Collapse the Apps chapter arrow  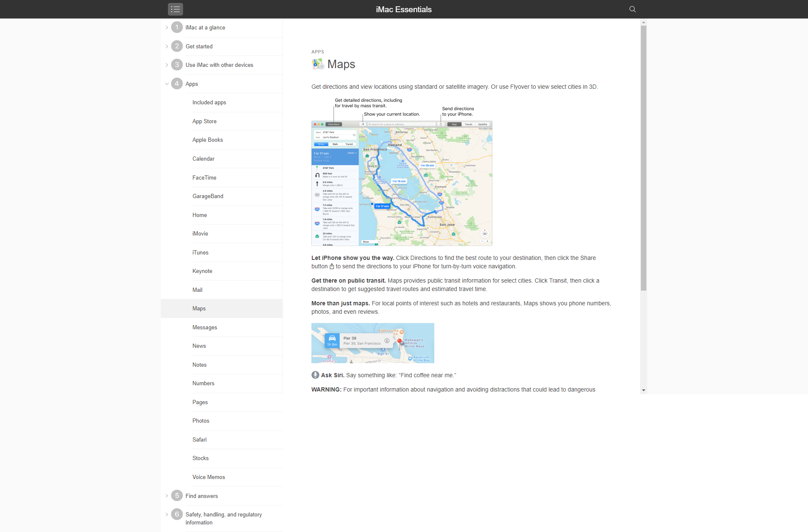point(167,84)
